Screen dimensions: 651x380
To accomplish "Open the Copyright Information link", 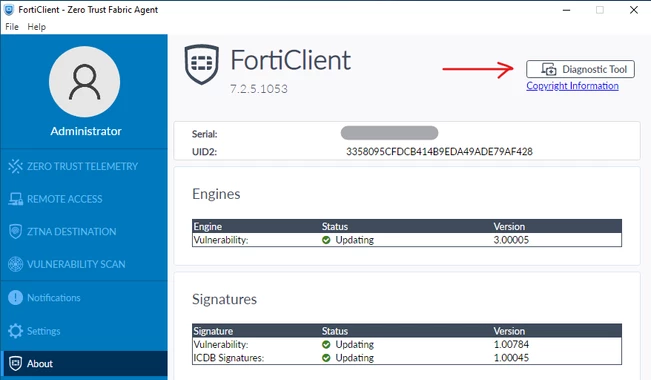I will pyautogui.click(x=572, y=86).
